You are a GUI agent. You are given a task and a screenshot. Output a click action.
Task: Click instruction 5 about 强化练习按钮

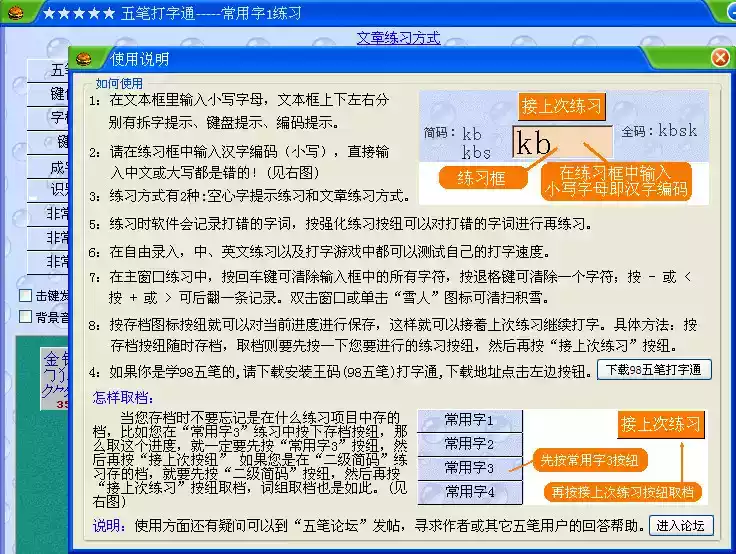(x=340, y=224)
